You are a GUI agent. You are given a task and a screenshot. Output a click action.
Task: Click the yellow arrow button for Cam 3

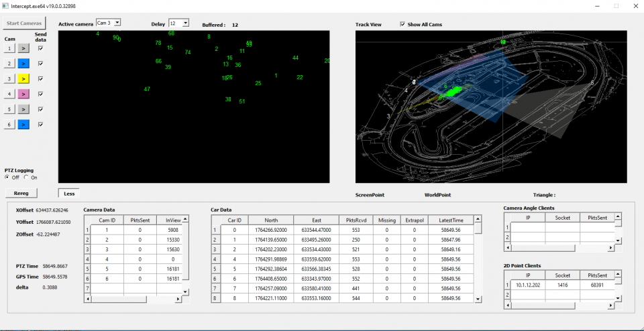pos(23,79)
